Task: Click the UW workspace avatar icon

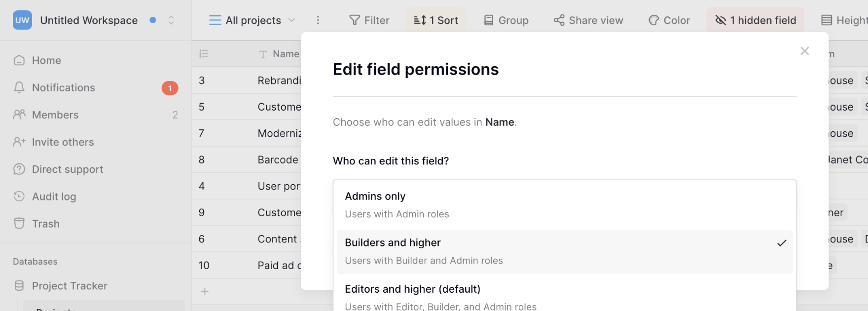Action: pos(22,20)
